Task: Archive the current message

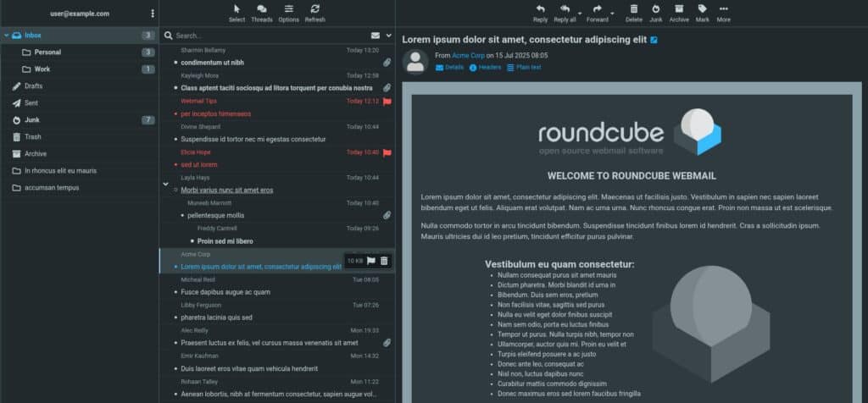Action: [679, 14]
